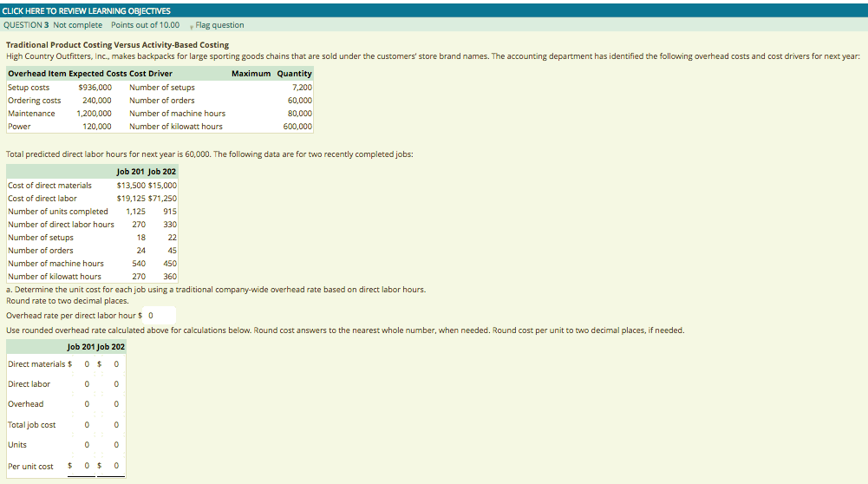The image size is (868, 484).
Task: Click the 'Job 202' header in the jobs data table
Action: (162, 172)
